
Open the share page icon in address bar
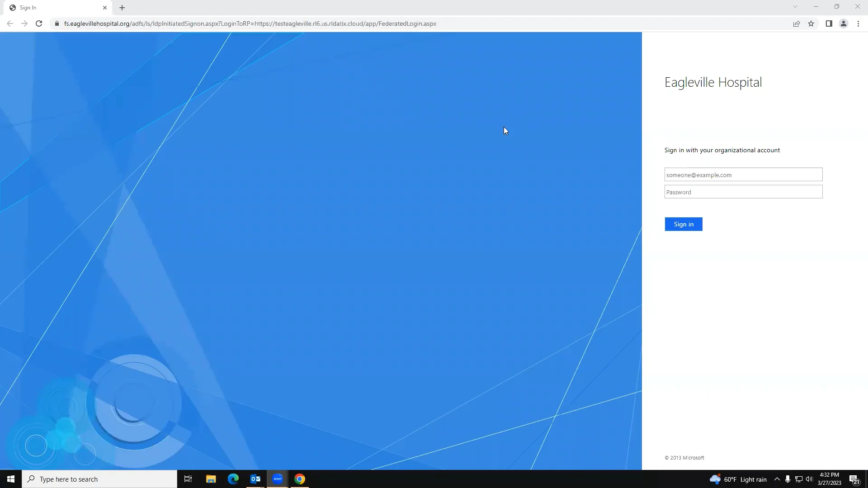click(797, 23)
